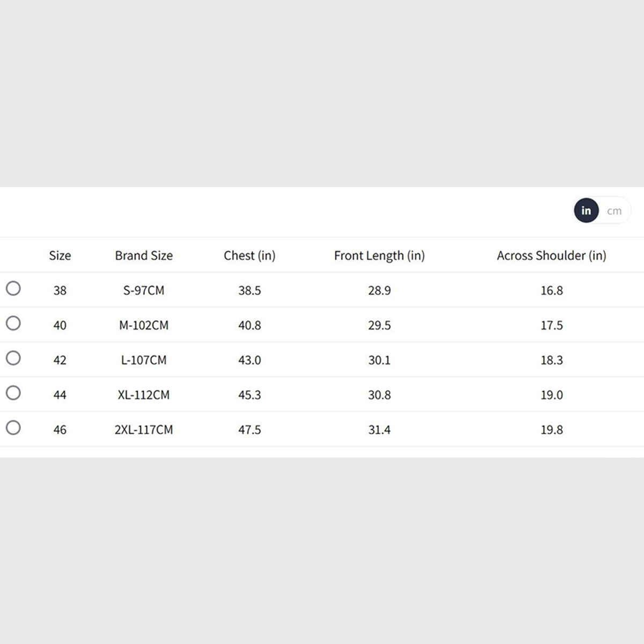Viewport: 644px width, 644px height.
Task: Click the XL-112CM brand size cell
Action: coord(144,395)
